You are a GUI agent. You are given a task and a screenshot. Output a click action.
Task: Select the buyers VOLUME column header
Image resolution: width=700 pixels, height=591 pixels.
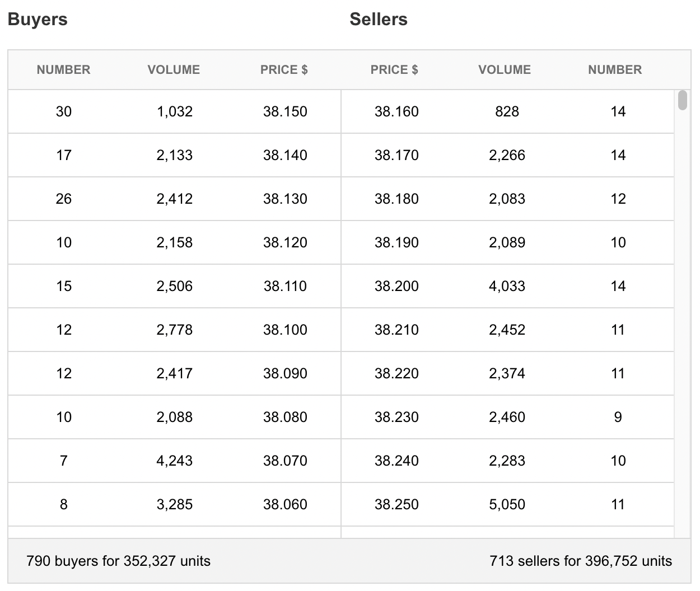click(174, 70)
